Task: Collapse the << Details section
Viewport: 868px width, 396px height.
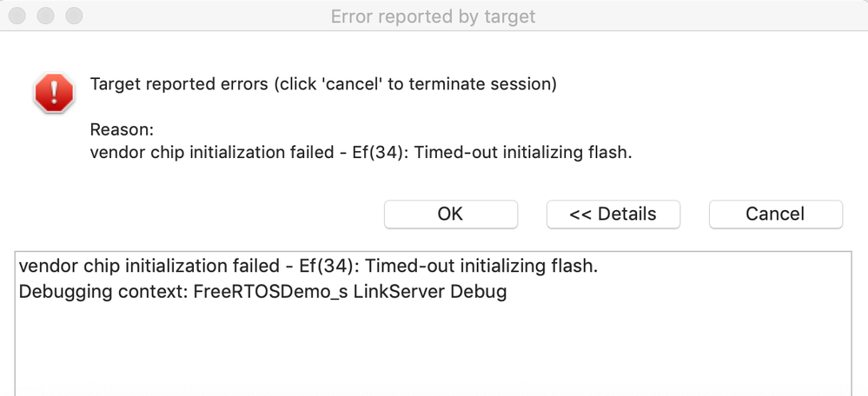Action: pos(613,214)
